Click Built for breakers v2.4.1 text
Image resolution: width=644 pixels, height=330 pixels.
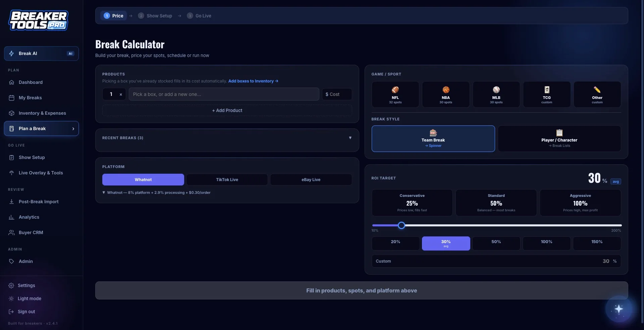(x=33, y=324)
